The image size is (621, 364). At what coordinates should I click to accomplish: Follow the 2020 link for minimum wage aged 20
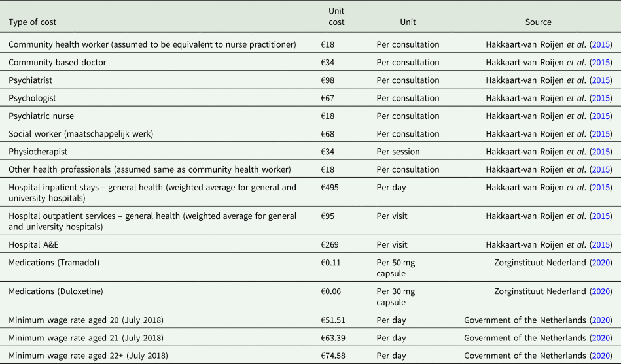(x=601, y=320)
